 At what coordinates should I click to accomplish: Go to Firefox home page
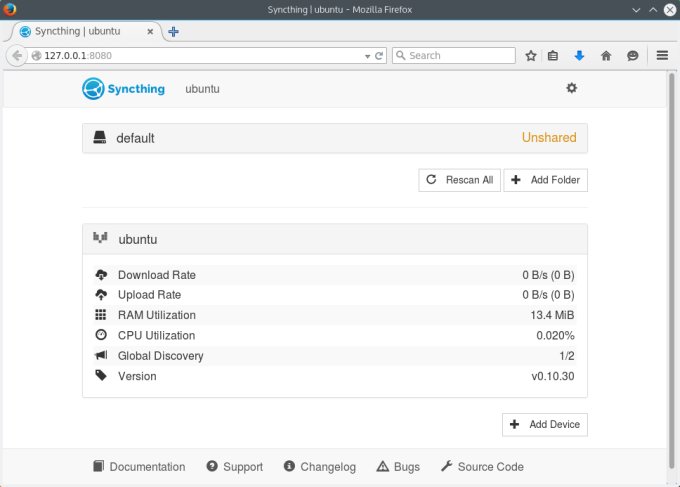(606, 56)
